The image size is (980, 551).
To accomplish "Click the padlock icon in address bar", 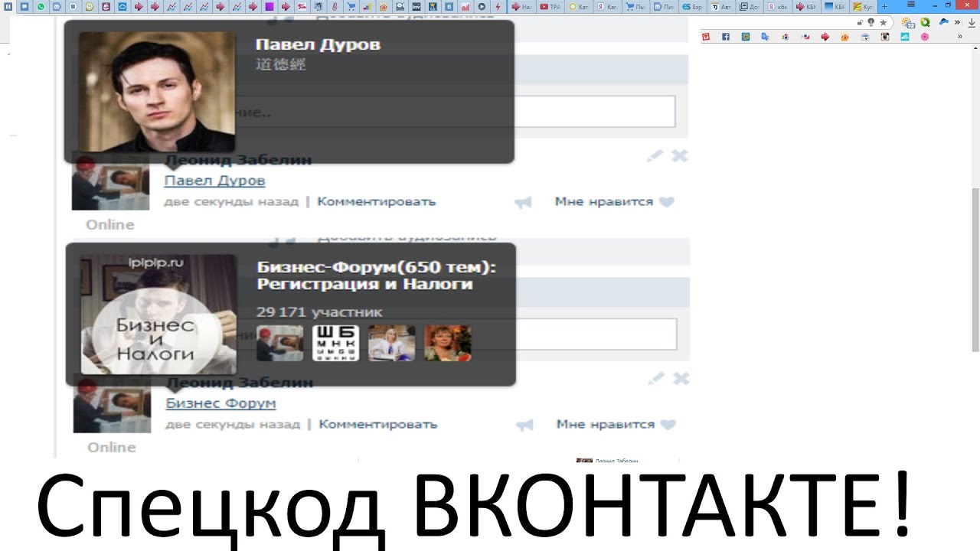I will point(860,22).
